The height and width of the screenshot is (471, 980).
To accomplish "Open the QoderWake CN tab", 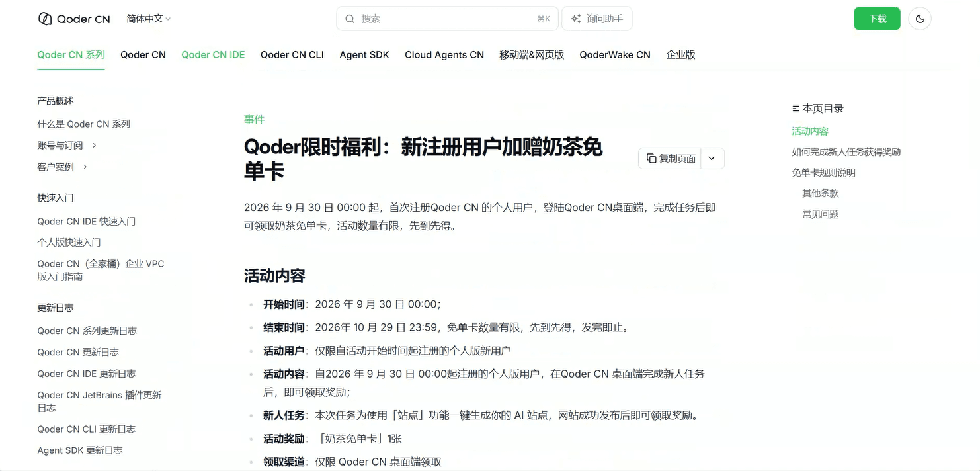I will [615, 55].
